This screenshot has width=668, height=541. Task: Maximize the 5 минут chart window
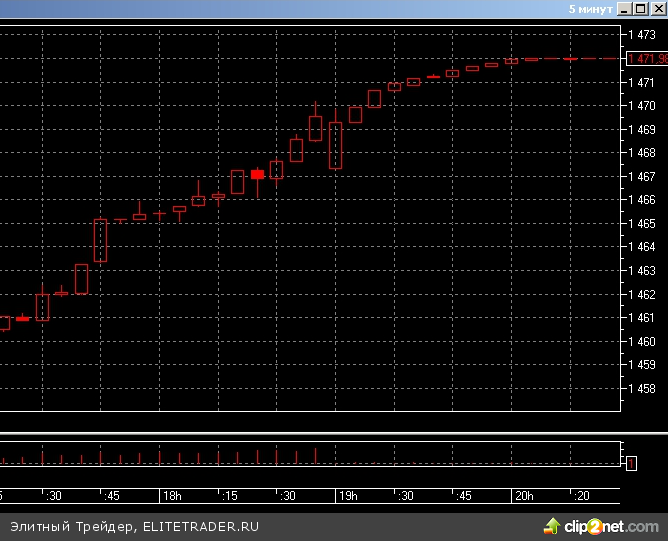click(x=641, y=8)
